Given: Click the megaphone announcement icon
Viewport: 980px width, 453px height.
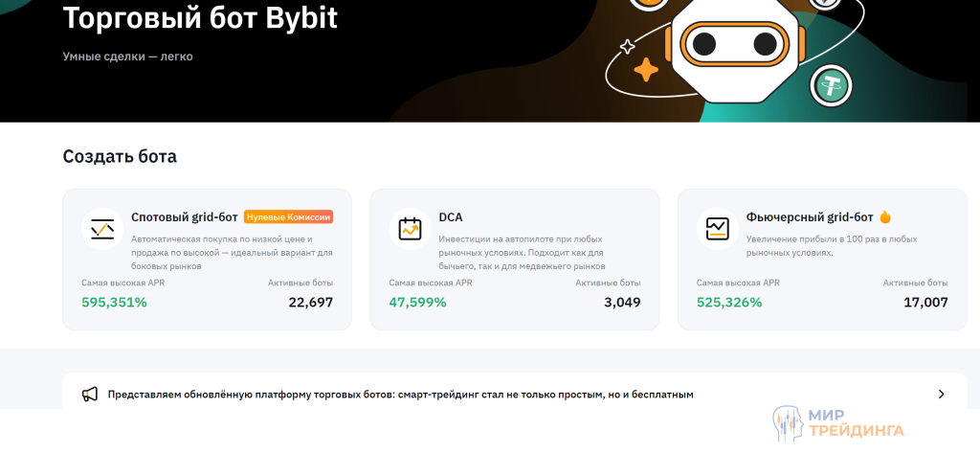Looking at the screenshot, I should pos(90,394).
